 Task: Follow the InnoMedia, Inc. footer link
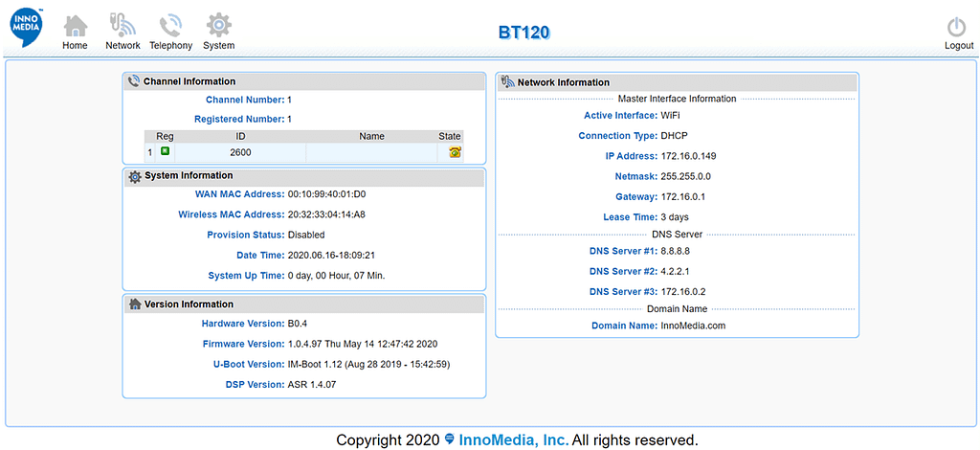514,439
